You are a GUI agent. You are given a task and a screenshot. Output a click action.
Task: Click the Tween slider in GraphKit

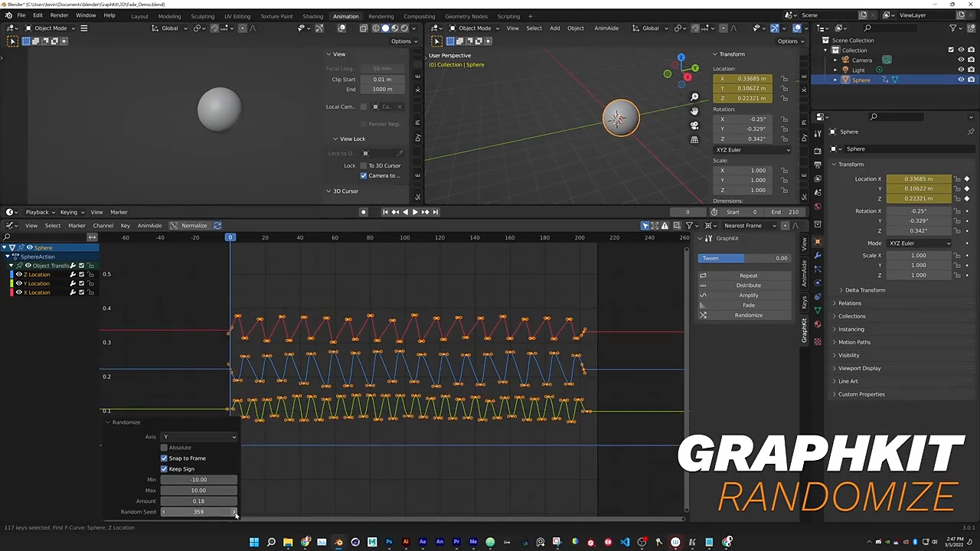tap(744, 259)
